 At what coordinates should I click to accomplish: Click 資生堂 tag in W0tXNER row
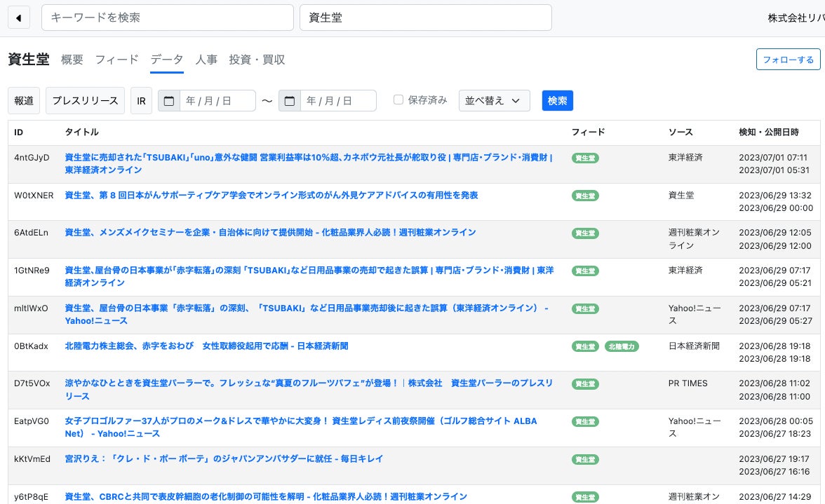point(585,196)
